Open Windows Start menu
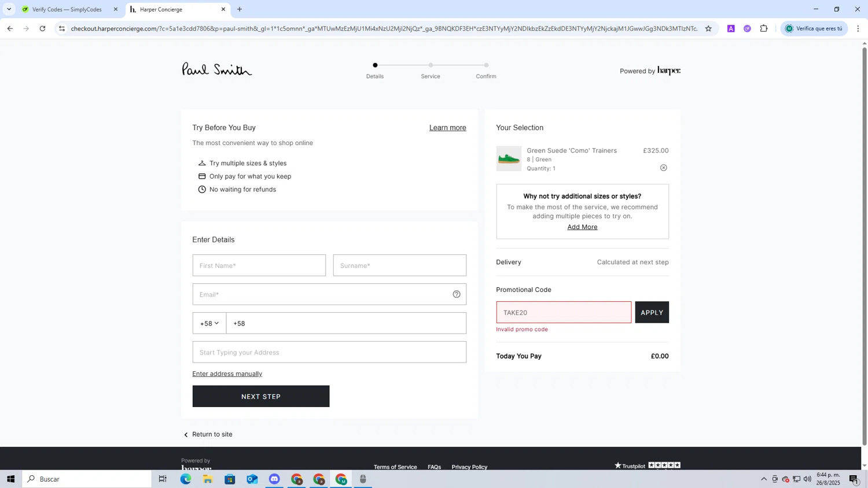 [10, 479]
